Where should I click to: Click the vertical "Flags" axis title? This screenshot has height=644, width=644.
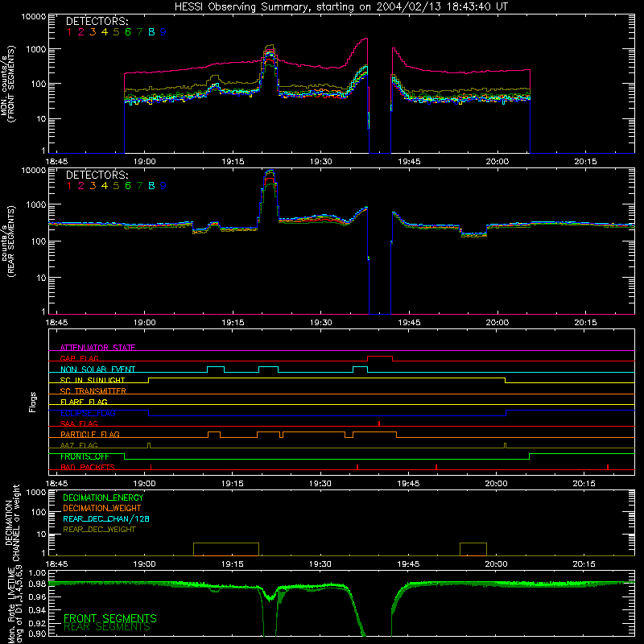tap(32, 402)
